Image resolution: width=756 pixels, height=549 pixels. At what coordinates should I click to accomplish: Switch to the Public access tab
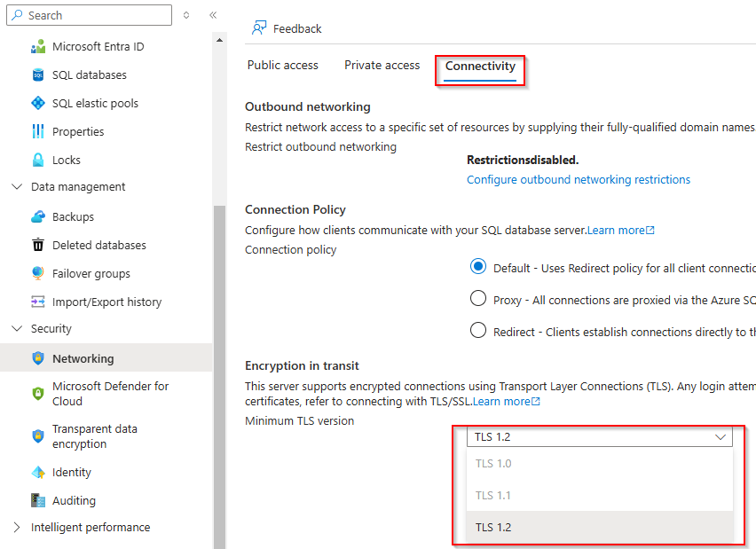pyautogui.click(x=282, y=65)
